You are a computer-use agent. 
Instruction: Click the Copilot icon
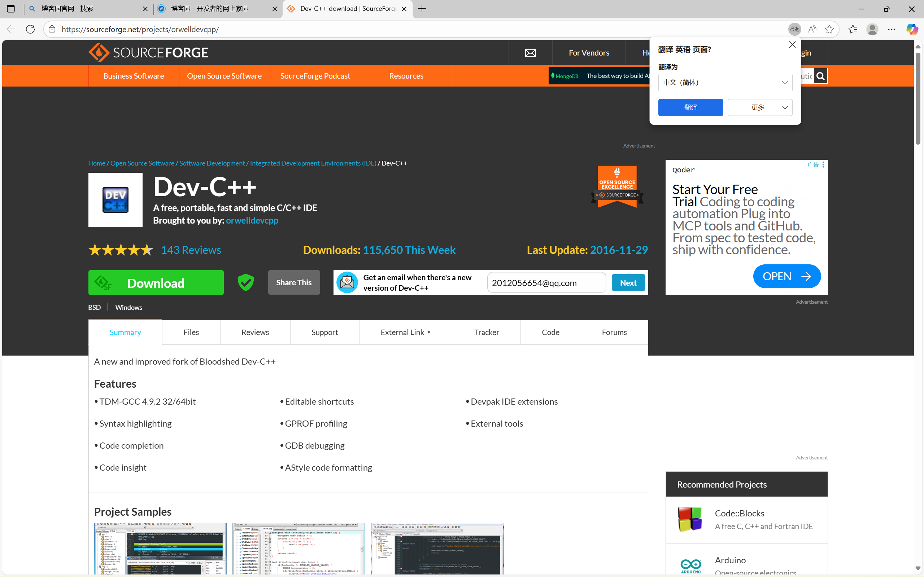point(912,29)
